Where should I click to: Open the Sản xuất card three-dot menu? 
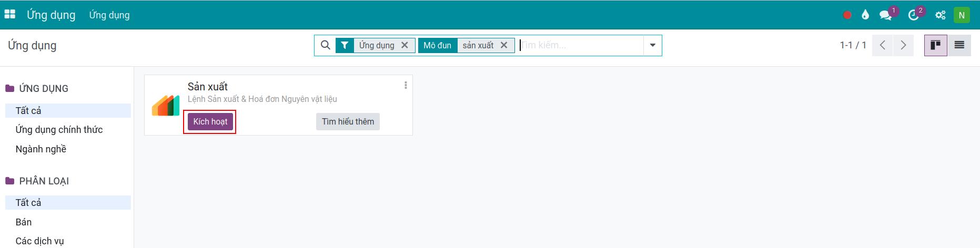pyautogui.click(x=406, y=85)
